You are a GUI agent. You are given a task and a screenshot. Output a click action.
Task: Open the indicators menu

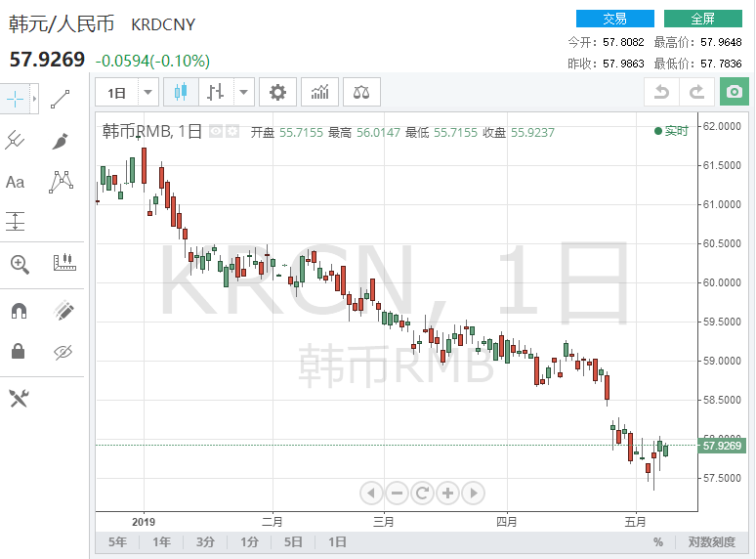[x=320, y=92]
